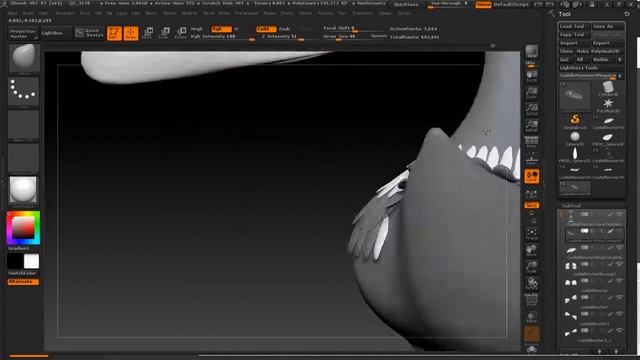The width and height of the screenshot is (640, 360).
Task: Click Save As button
Action: [608, 26]
